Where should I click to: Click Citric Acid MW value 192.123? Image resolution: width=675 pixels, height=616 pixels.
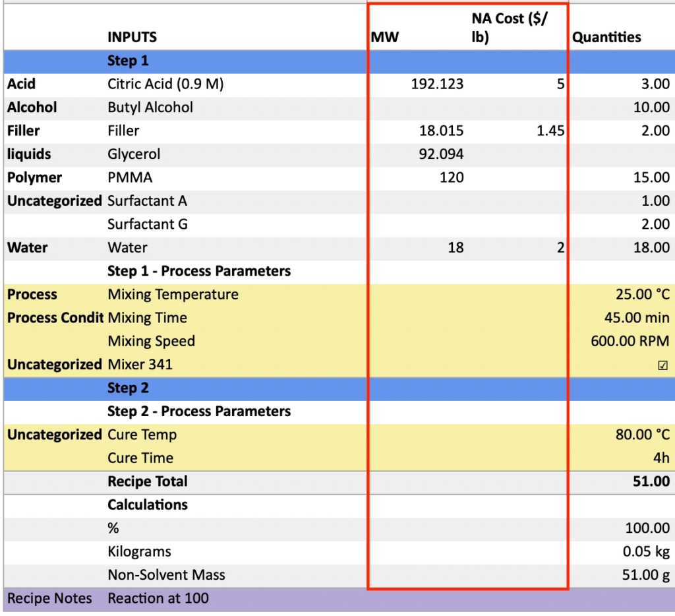(x=437, y=84)
